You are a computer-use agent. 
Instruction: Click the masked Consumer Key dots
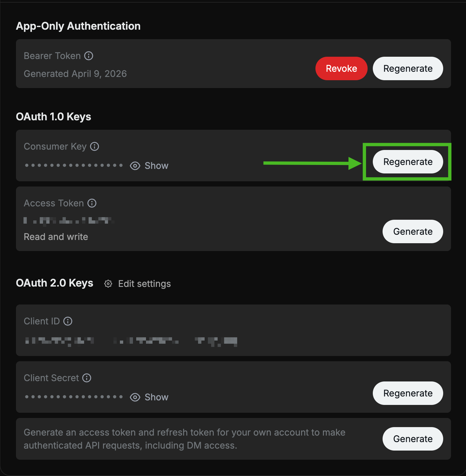pos(74,166)
